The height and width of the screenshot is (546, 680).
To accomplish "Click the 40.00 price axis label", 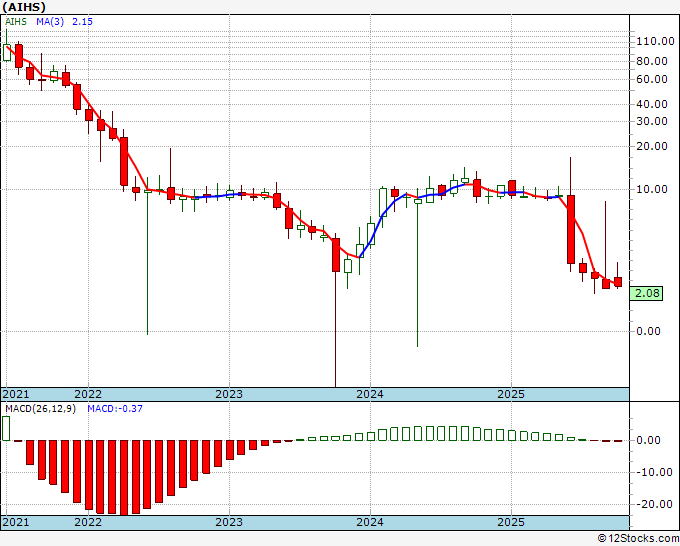I will 652,104.
